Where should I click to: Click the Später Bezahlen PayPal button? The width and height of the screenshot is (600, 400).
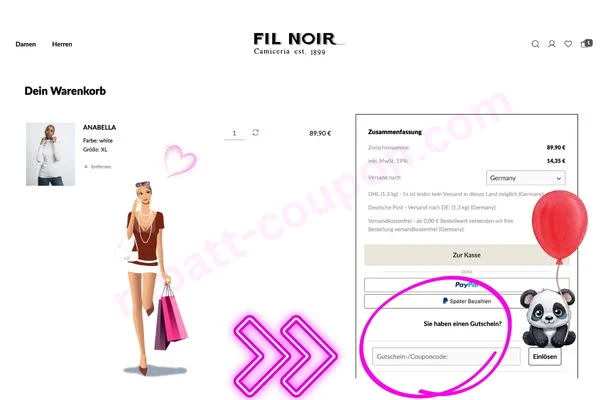[x=466, y=301]
